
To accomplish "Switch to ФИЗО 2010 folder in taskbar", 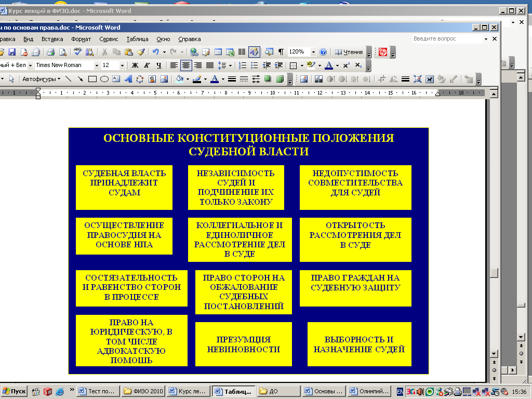I will [143, 391].
